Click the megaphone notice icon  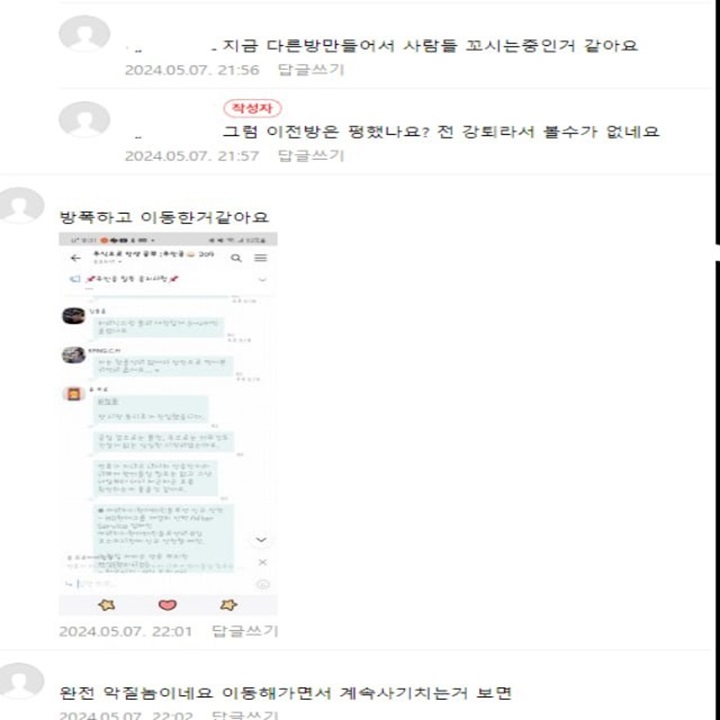(76, 279)
